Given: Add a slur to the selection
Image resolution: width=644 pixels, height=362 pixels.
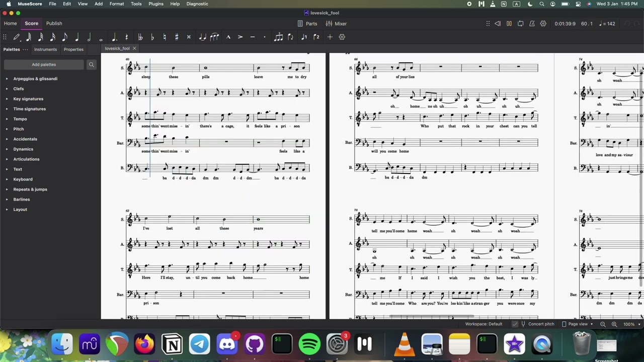Looking at the screenshot, I should point(214,37).
